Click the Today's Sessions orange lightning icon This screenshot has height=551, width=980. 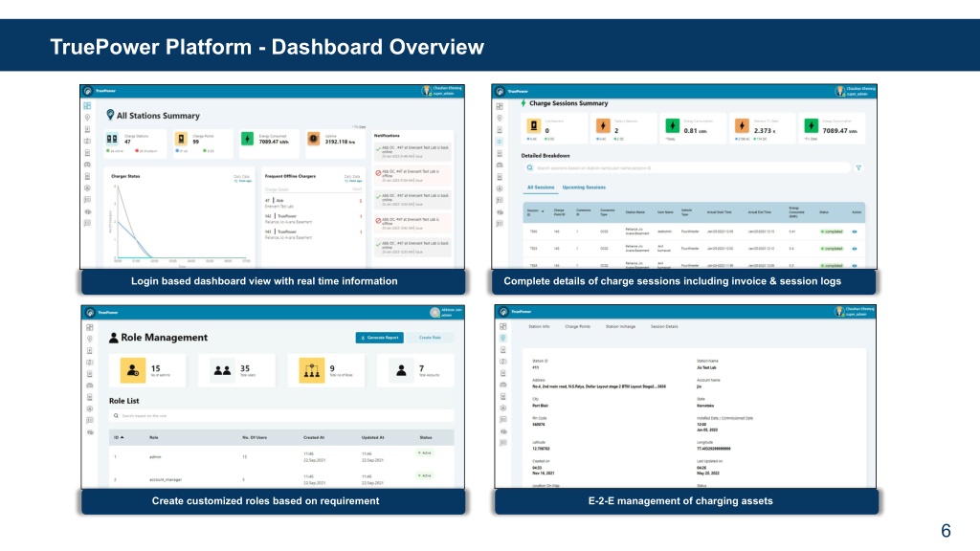[603, 126]
